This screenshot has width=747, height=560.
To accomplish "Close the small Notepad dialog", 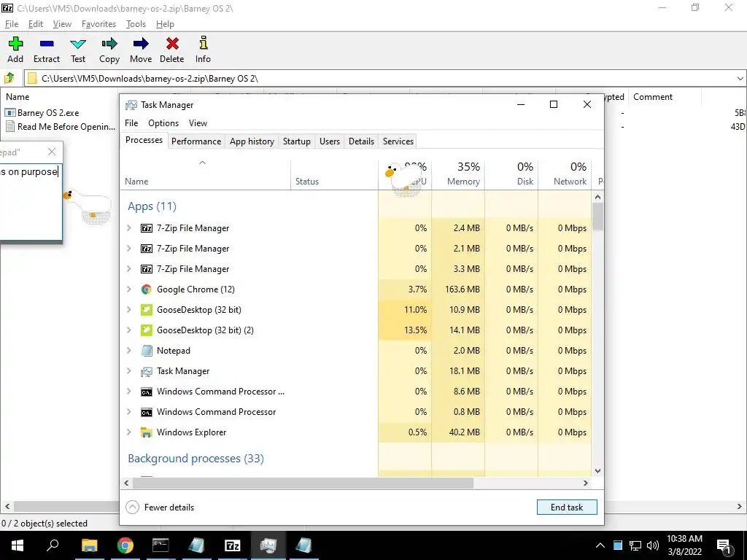I will point(52,152).
